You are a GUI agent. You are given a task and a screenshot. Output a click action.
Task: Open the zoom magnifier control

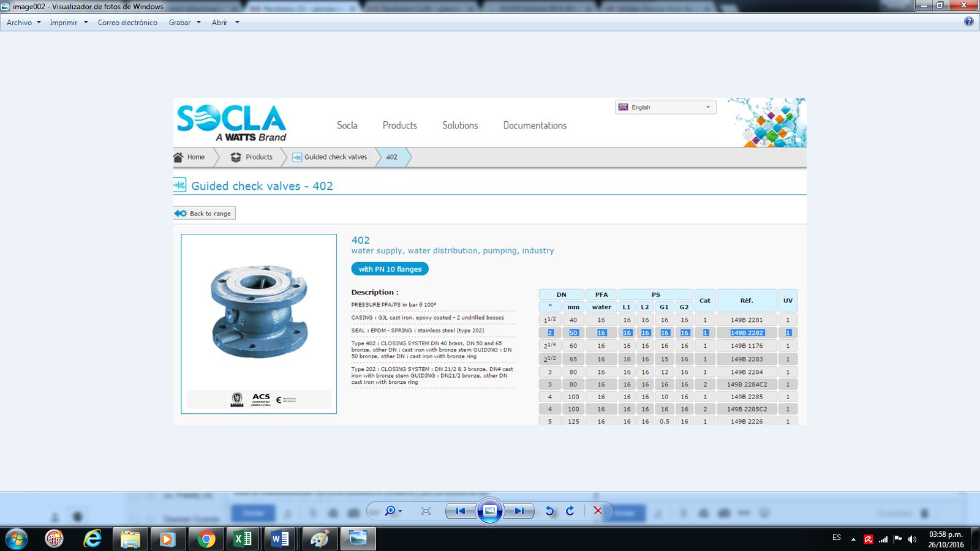point(393,511)
